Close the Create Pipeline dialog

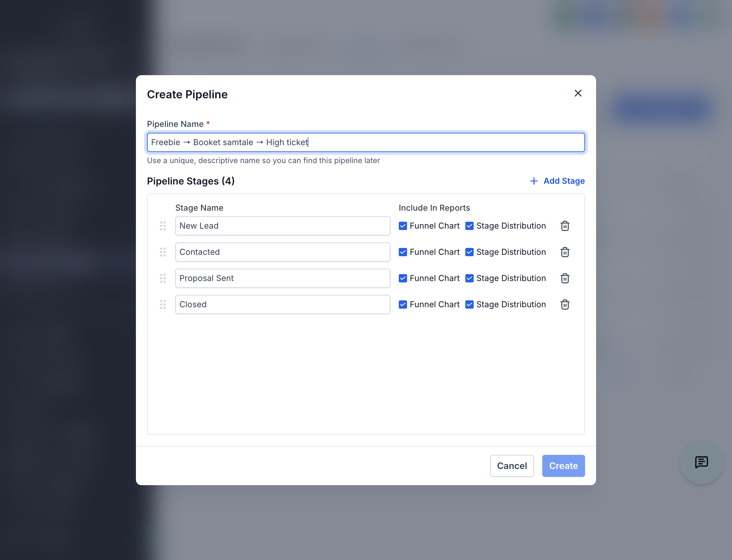coord(578,93)
